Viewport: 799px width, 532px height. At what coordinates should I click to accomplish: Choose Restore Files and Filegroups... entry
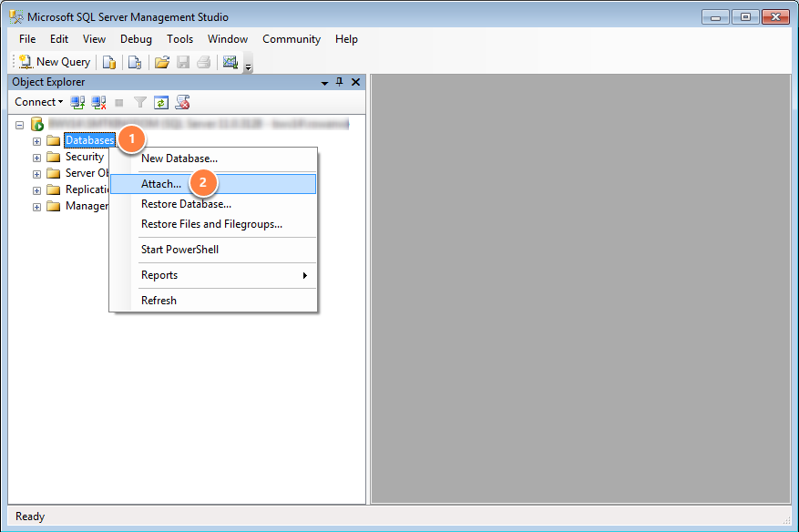click(213, 224)
